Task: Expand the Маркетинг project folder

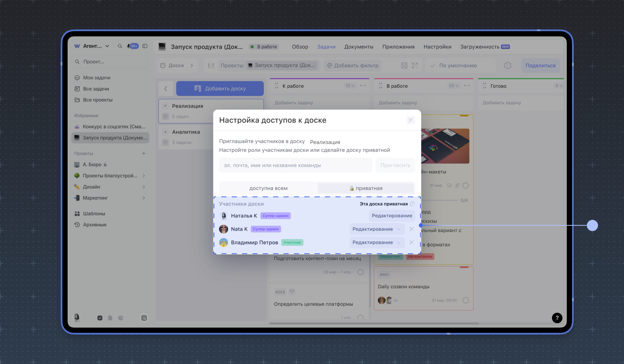Action: [x=144, y=198]
